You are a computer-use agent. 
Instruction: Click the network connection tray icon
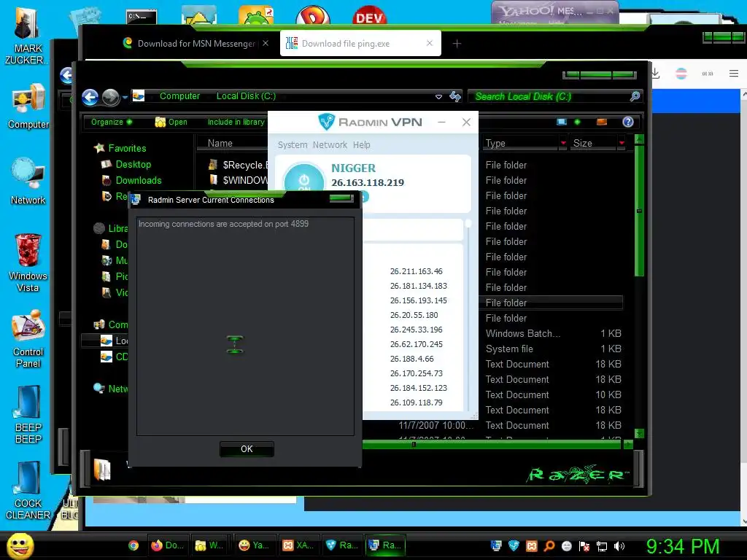[602, 546]
